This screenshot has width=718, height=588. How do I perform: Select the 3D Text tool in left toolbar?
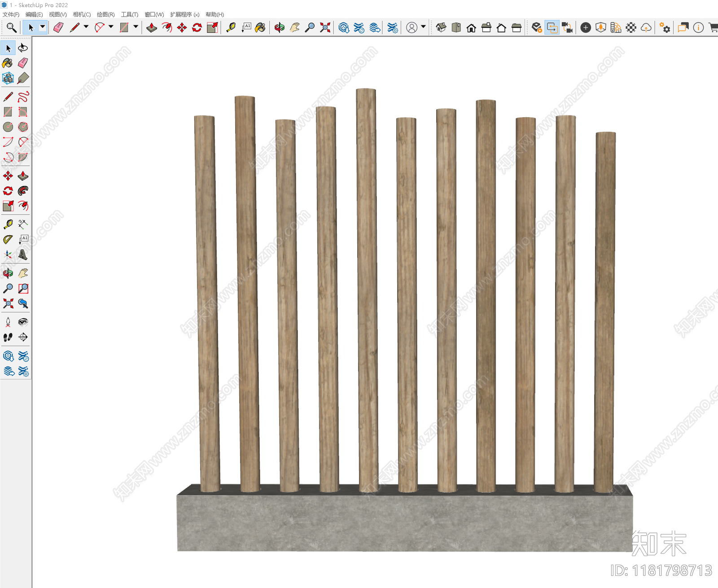click(x=23, y=255)
